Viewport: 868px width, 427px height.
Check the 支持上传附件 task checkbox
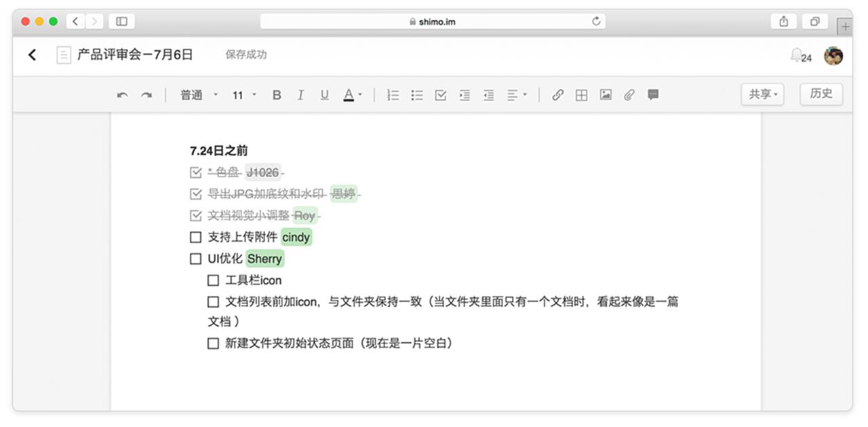[x=196, y=237]
